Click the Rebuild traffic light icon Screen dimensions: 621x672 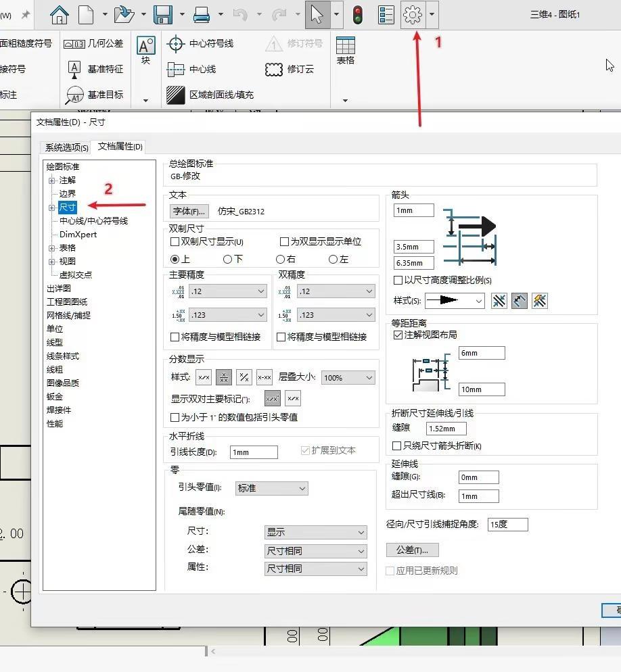click(357, 15)
